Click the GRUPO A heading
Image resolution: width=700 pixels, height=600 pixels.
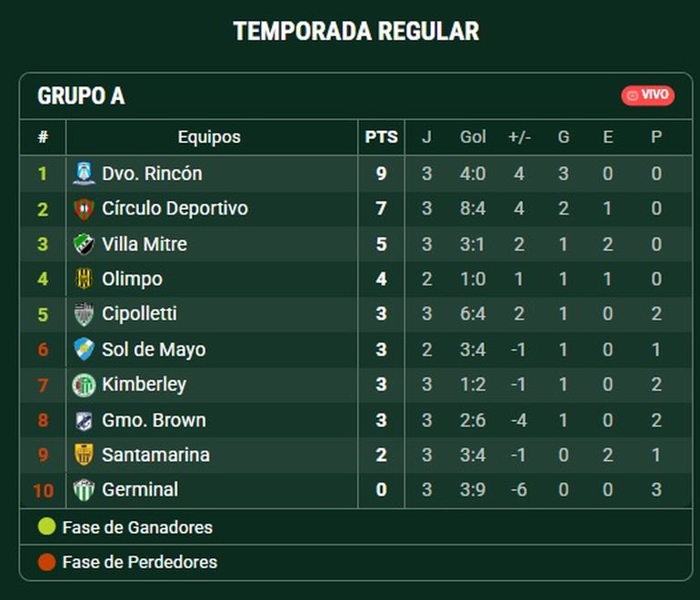point(81,96)
